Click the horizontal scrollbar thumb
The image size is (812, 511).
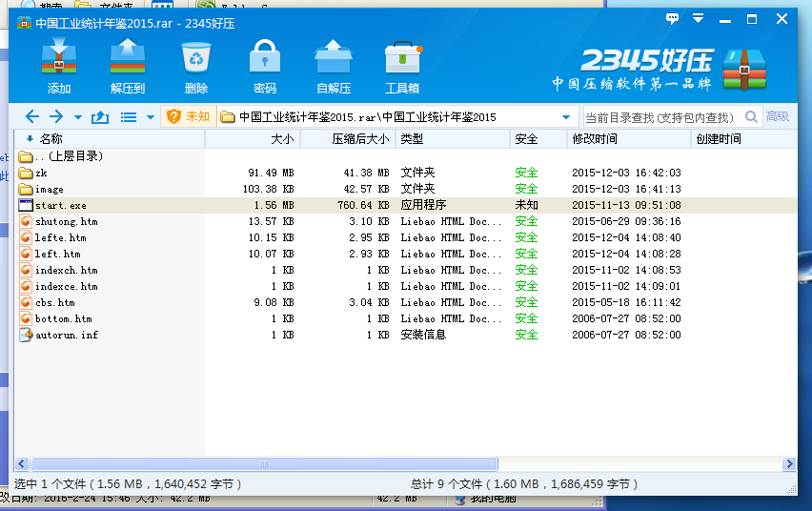[x=264, y=463]
